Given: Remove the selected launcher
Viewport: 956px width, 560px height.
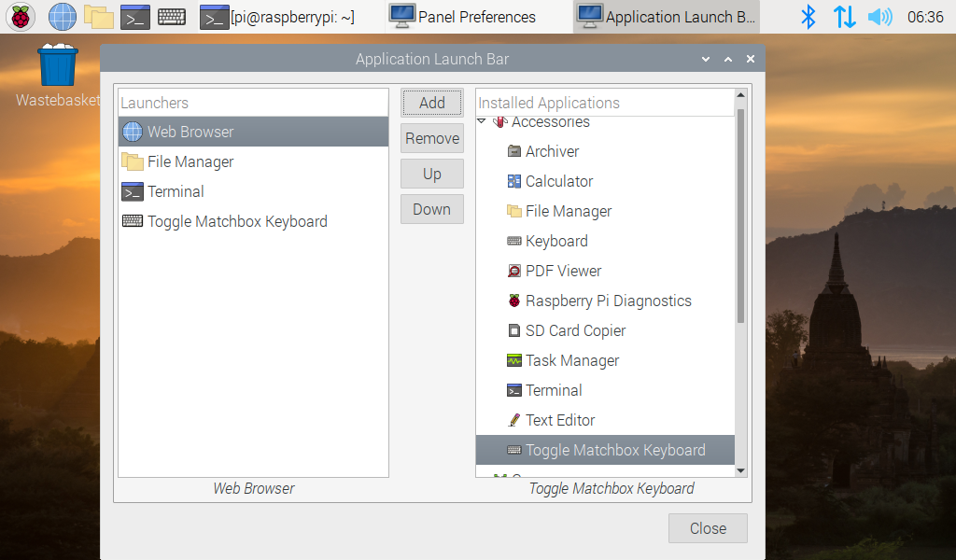Looking at the screenshot, I should pos(431,138).
